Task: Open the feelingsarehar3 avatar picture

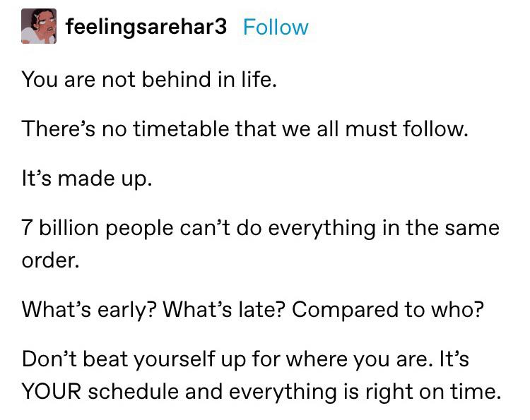Action: (39, 28)
